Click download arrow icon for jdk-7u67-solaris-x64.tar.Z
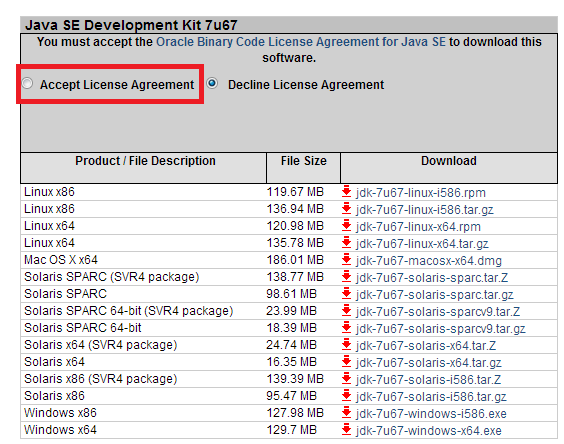 pos(346,345)
